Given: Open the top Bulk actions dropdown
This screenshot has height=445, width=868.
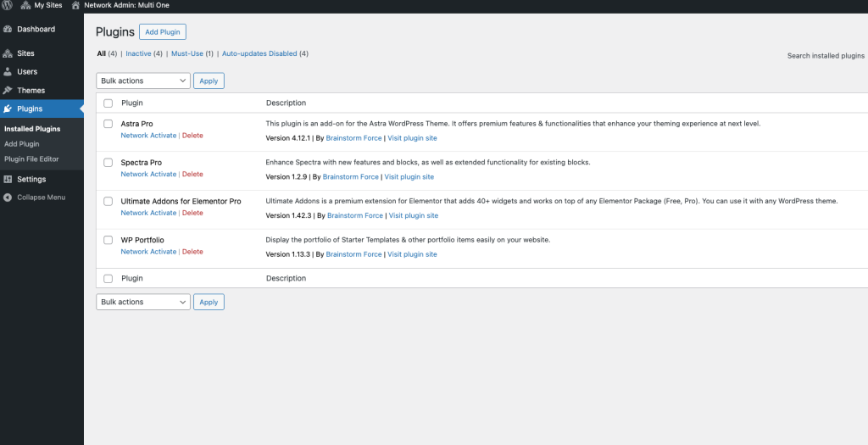Looking at the screenshot, I should 143,81.
